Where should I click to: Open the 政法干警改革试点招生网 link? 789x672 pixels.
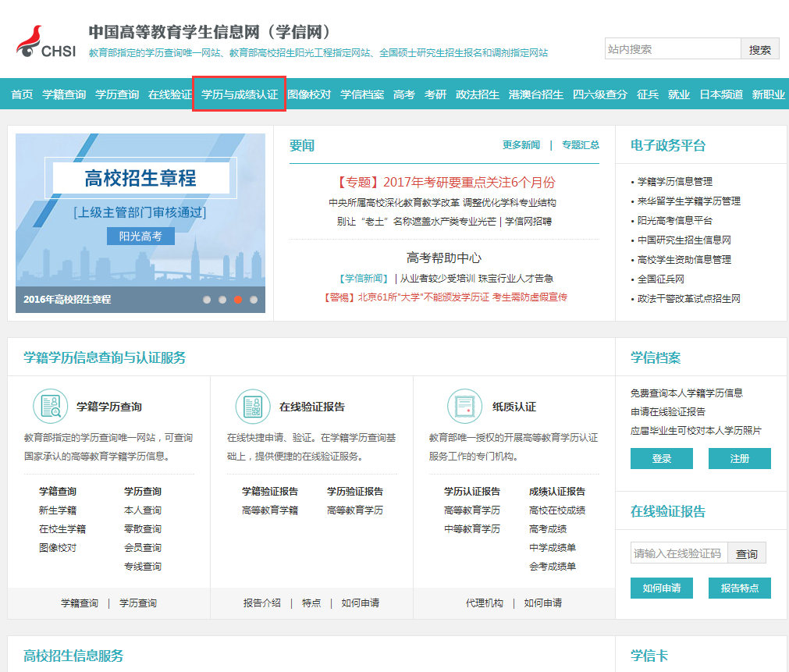pyautogui.click(x=689, y=298)
